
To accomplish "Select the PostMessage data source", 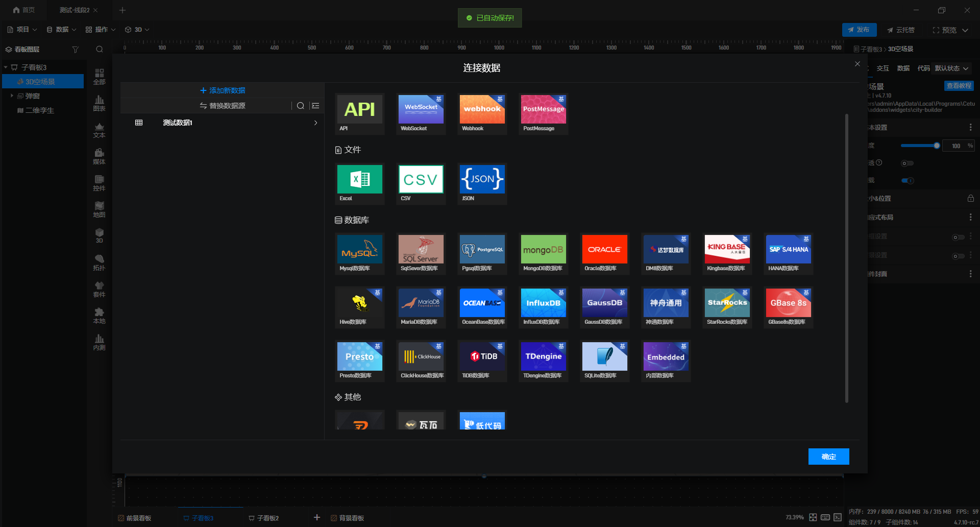I will 544,113.
